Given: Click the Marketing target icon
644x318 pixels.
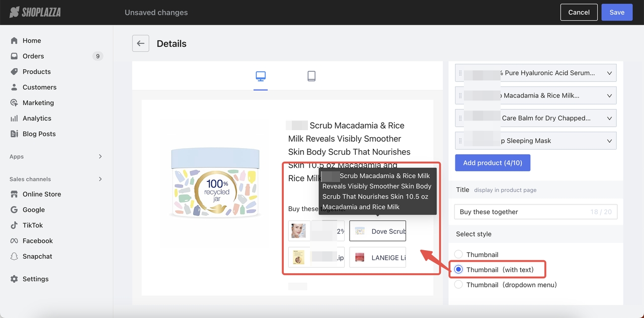Looking at the screenshot, I should click(x=14, y=103).
